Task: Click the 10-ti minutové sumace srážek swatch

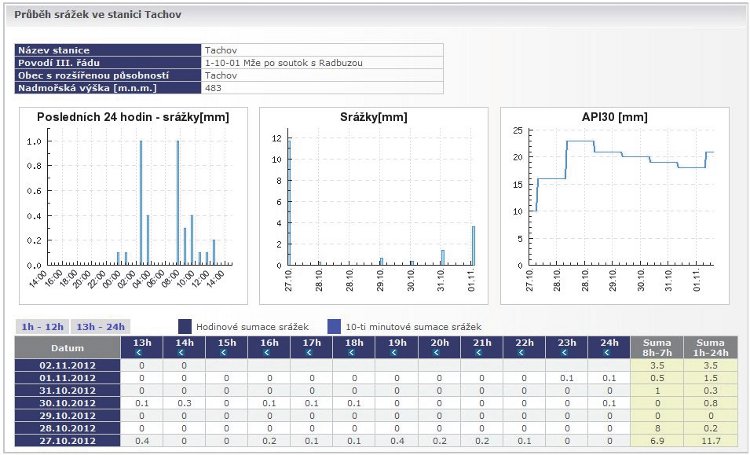Action: (x=334, y=326)
